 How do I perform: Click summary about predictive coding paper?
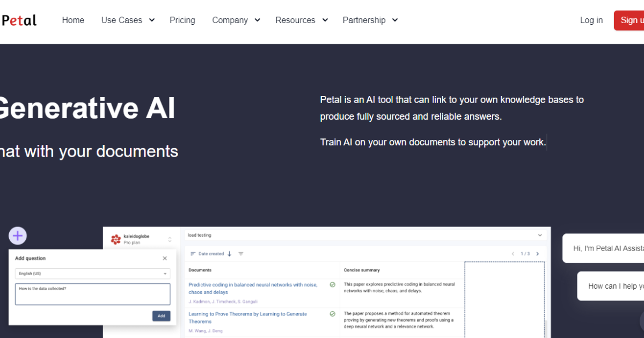pos(399,288)
